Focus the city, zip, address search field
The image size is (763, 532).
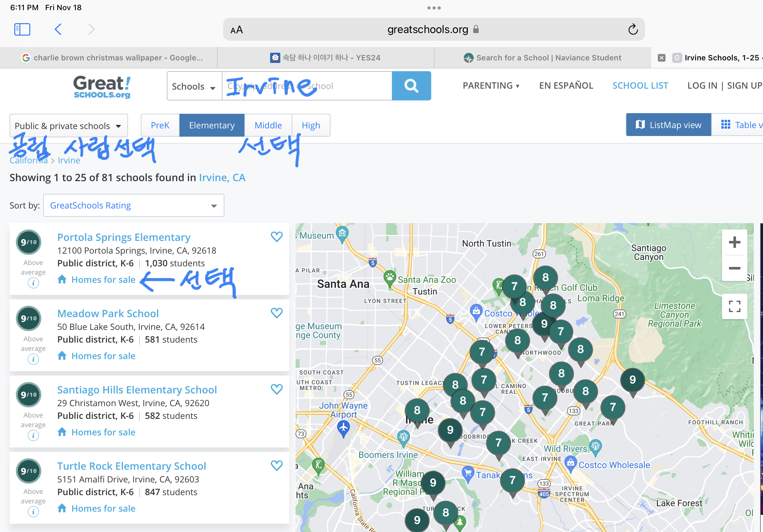coord(307,86)
